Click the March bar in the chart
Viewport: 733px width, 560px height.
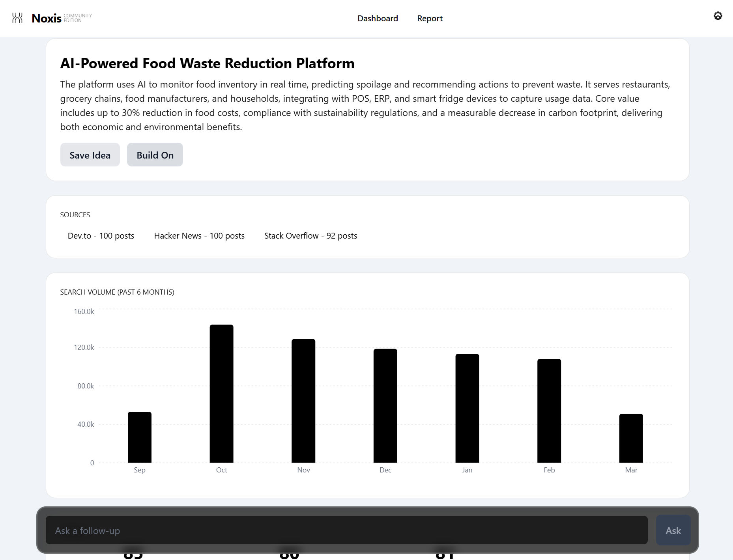point(631,438)
